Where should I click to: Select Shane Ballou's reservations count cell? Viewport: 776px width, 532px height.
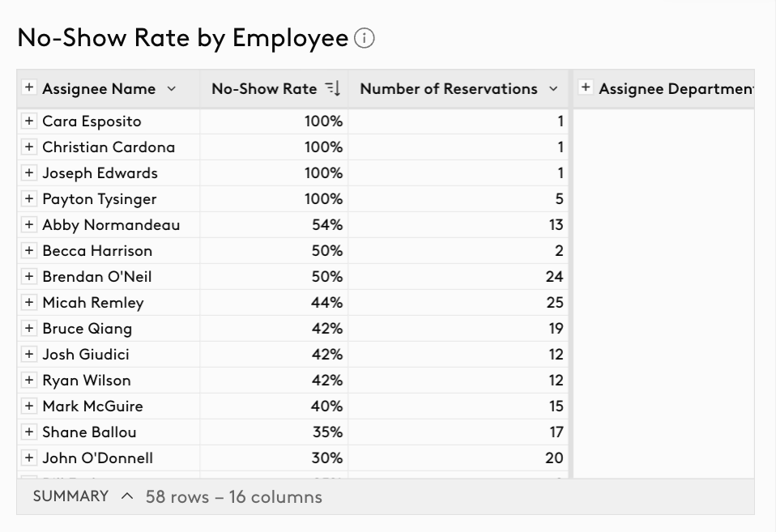(458, 432)
